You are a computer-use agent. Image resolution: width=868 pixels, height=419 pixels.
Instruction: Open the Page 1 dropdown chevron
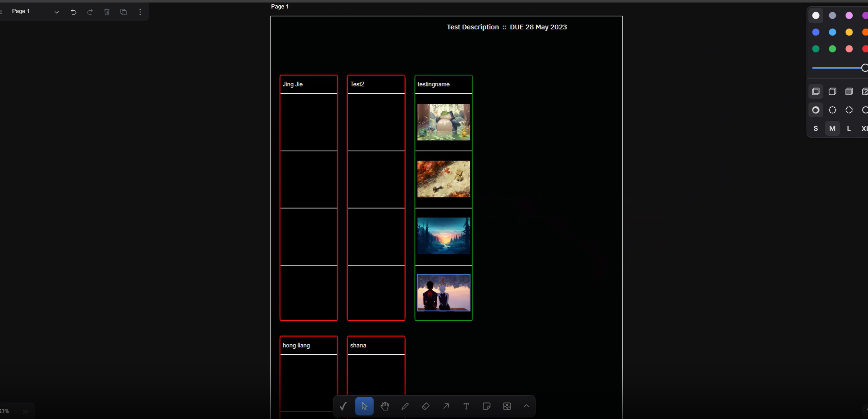click(57, 12)
